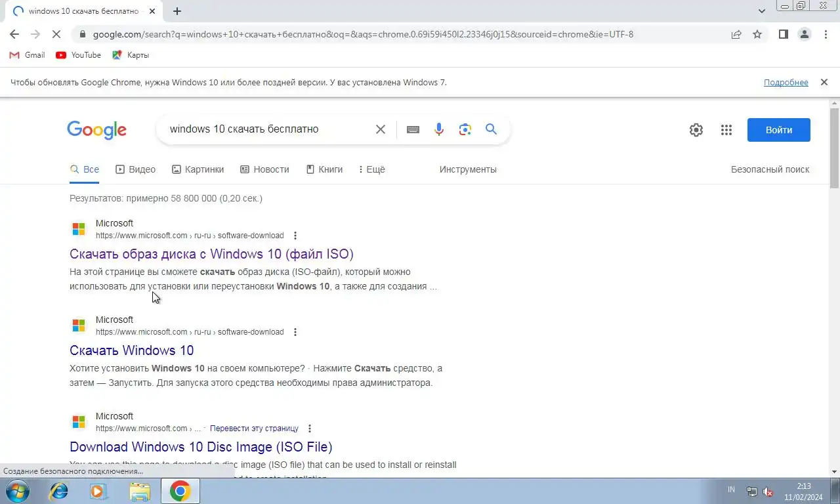
Task: Switch to the Книги tab
Action: coord(325,169)
